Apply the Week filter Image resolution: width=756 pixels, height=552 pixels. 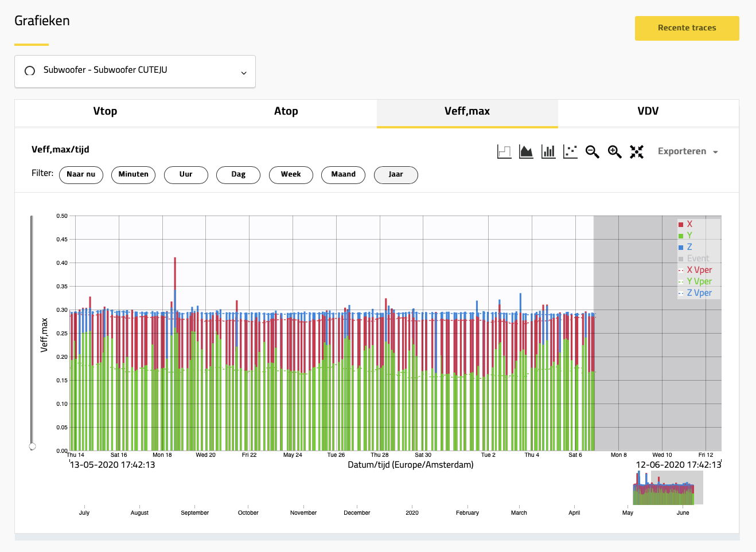[x=291, y=175]
